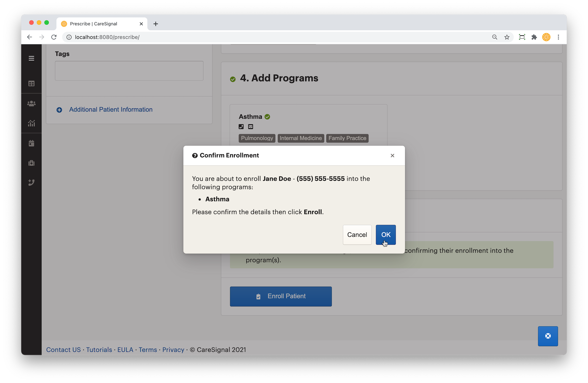Click the green check next to Asthma
Viewport: 588px width, 383px height.
point(267,117)
